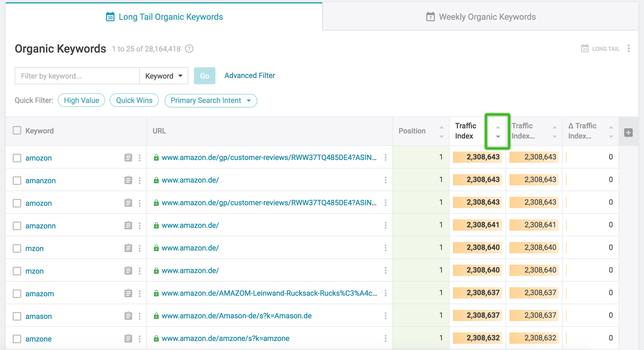Screen dimensions: 644x350
Task: Open amzone keyword link
Action: pos(38,339)
